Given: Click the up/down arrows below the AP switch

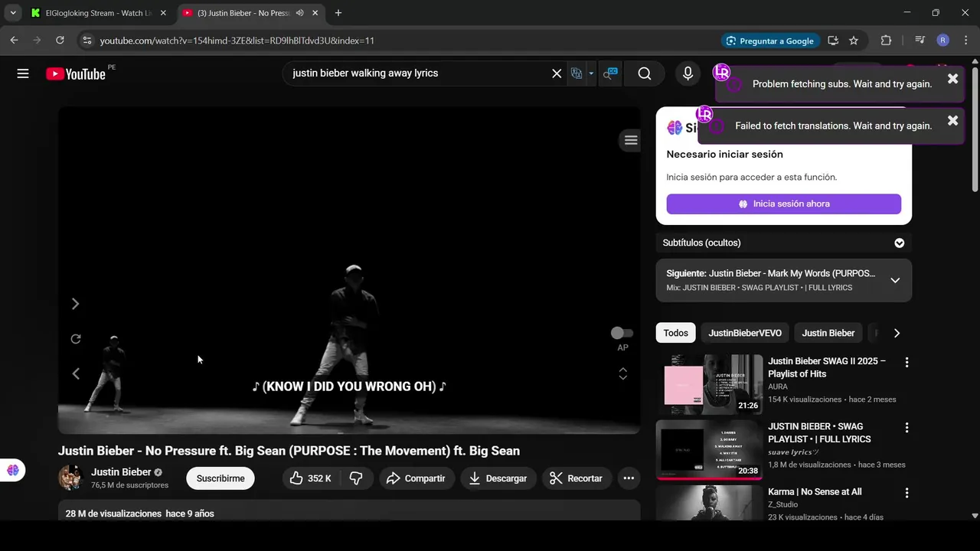Looking at the screenshot, I should pos(623,373).
